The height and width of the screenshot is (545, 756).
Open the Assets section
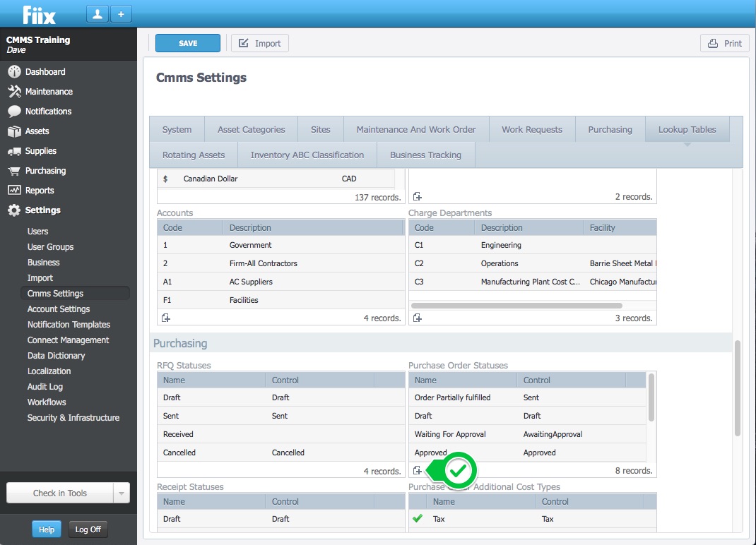37,131
